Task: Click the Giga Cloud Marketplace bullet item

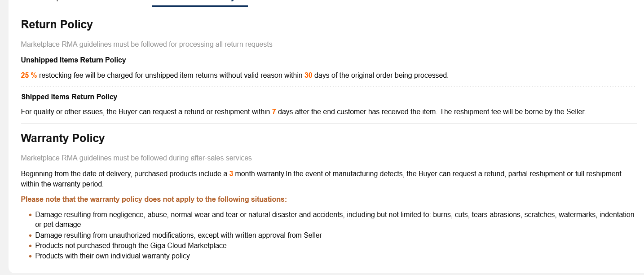Action: coord(131,246)
